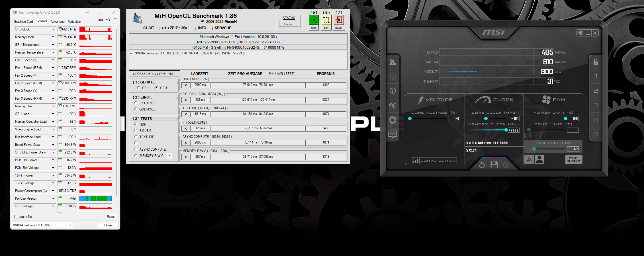
Task: Select the TEXTURE test radio button
Action: click(136, 137)
